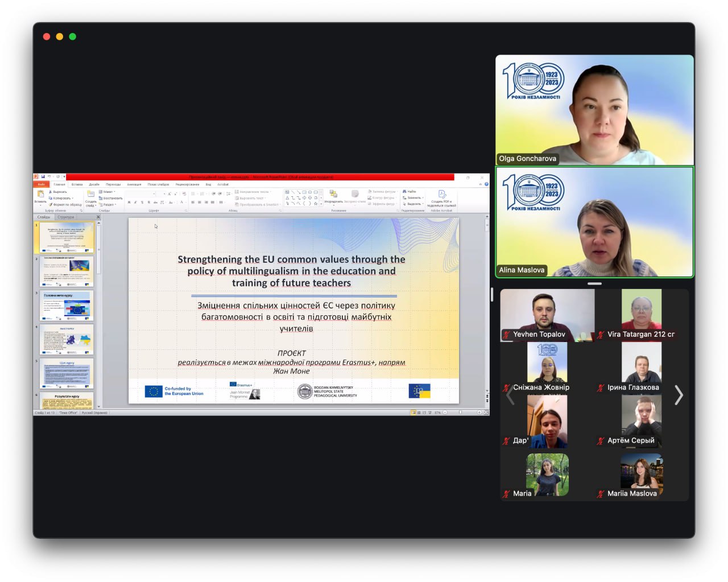728x582 pixels.
Task: Click the zoom slider in the status bar
Action: (460, 412)
